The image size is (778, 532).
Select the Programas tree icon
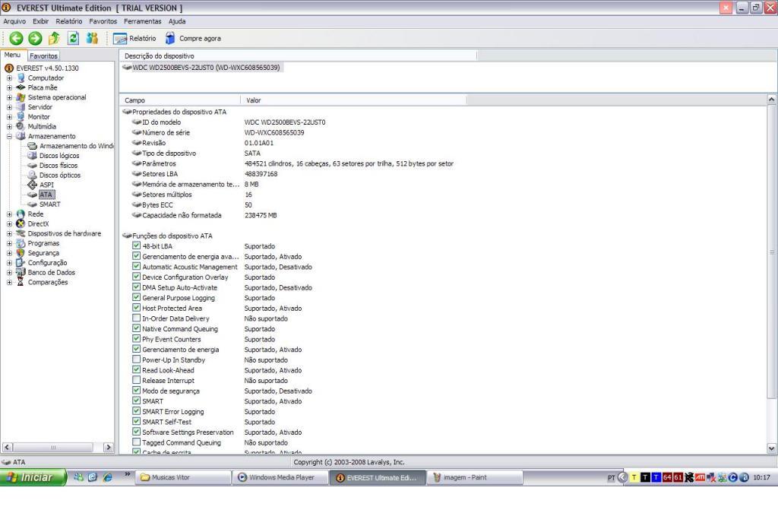pyautogui.click(x=21, y=243)
